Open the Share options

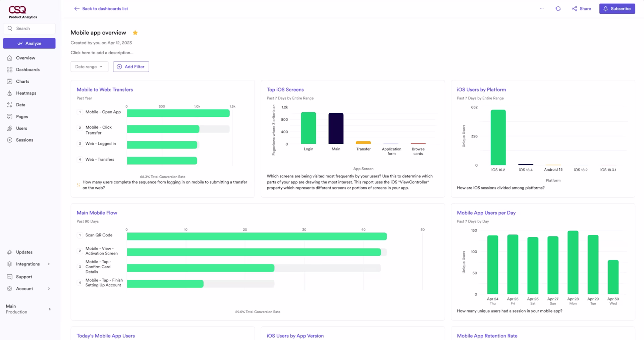581,8
